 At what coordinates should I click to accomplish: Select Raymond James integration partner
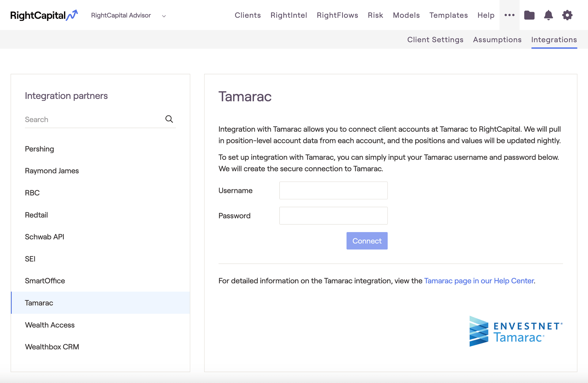(100, 171)
